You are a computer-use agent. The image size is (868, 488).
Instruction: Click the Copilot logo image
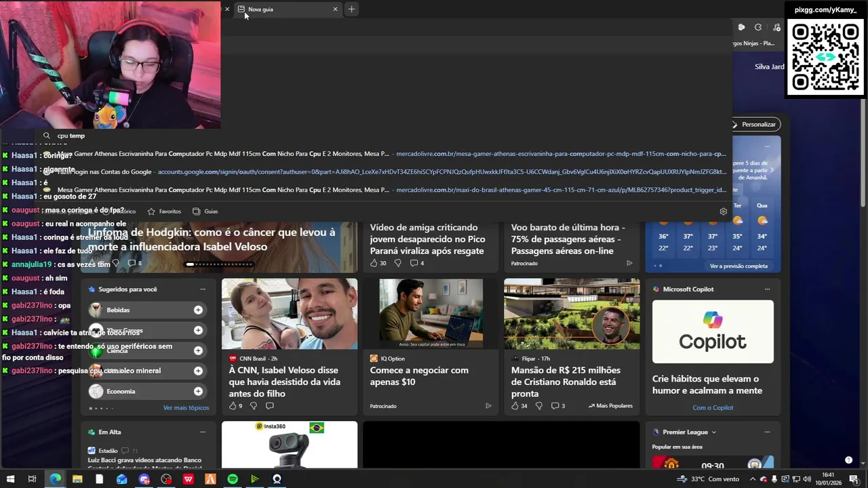coord(713,331)
